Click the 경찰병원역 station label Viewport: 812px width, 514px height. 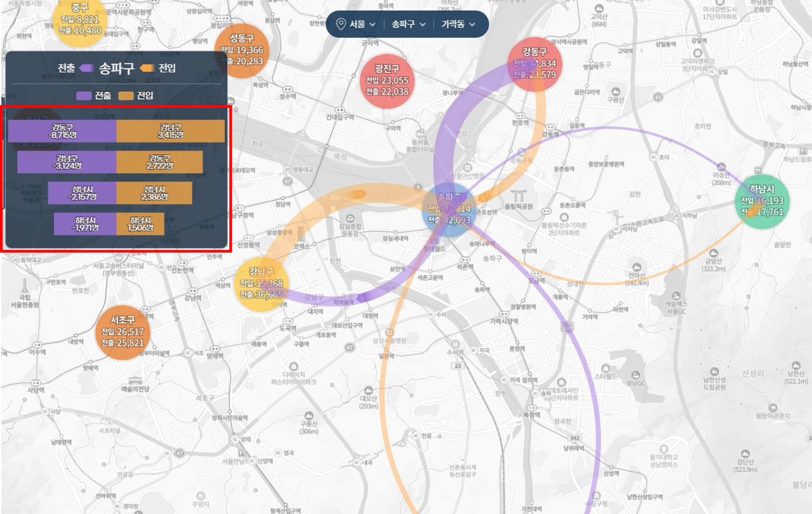pyautogui.click(x=523, y=307)
